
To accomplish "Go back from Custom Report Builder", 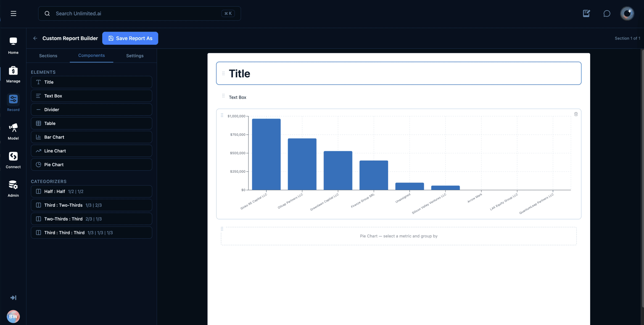I will click(35, 38).
